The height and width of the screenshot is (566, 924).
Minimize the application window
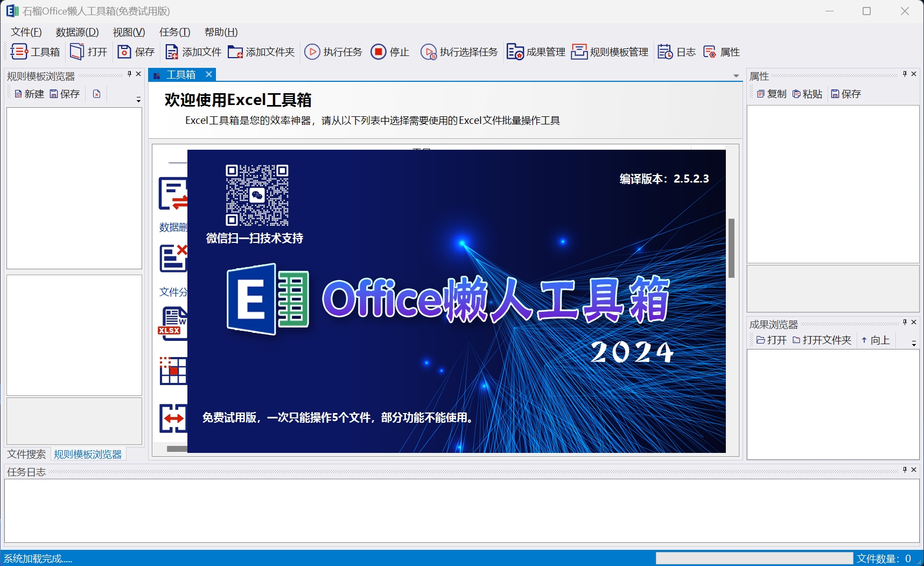[x=829, y=11]
